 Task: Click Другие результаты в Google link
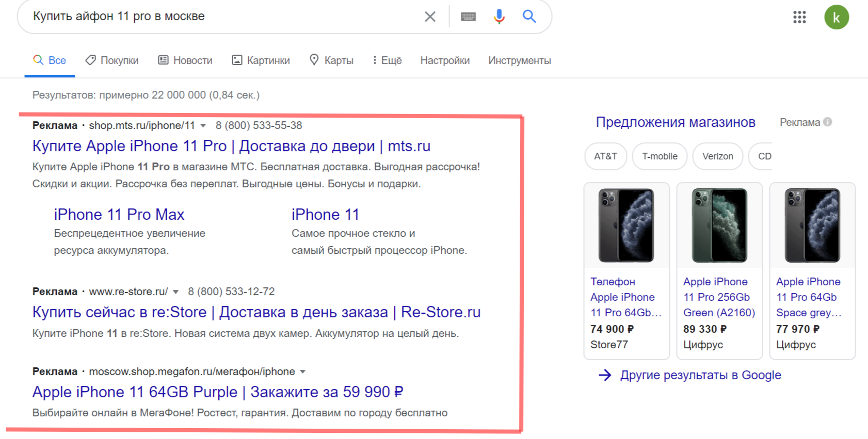tap(700, 375)
